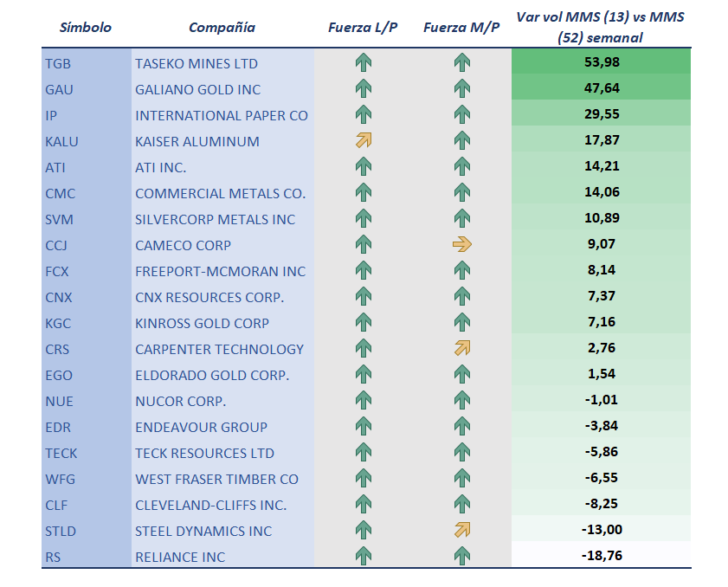
Task: Click Fuerza M/P up arrow for TGB
Action: pos(462,62)
